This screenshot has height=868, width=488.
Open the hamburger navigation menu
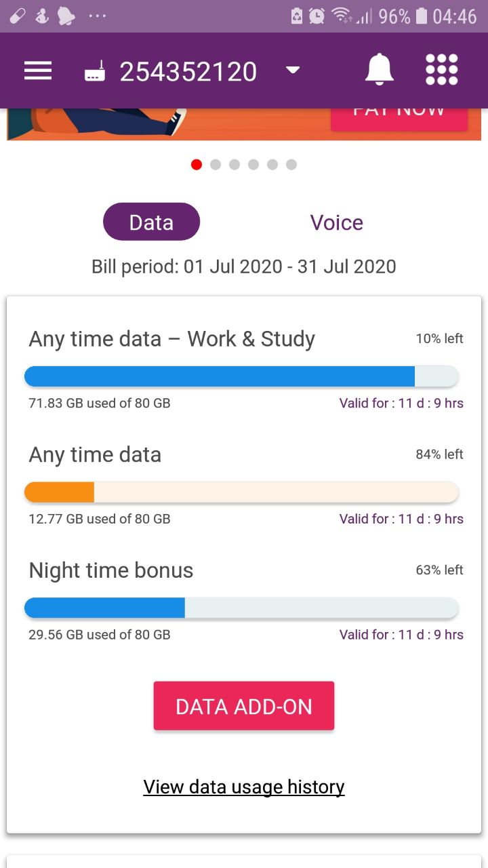[x=38, y=71]
